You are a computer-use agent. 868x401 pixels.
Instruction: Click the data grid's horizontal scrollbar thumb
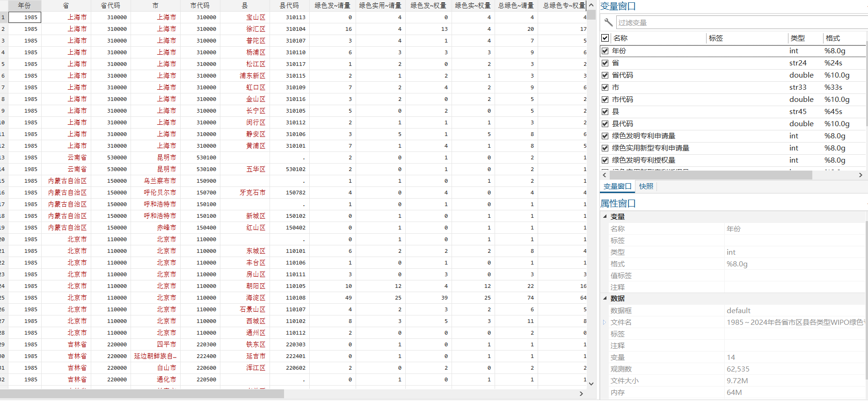tap(142, 394)
